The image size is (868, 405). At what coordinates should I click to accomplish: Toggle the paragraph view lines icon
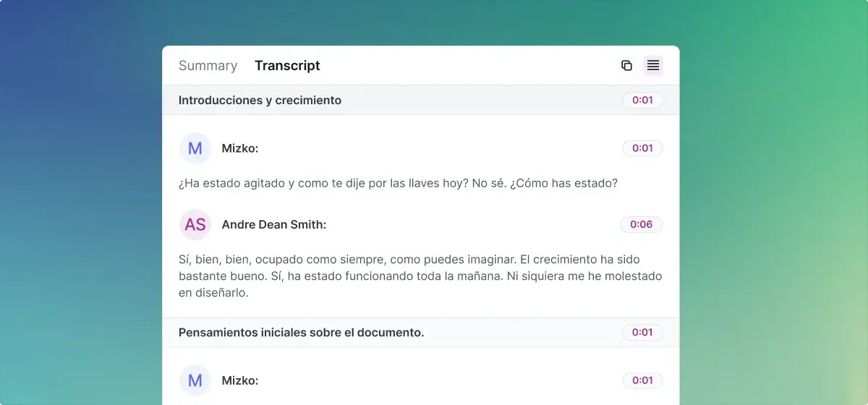tap(653, 66)
